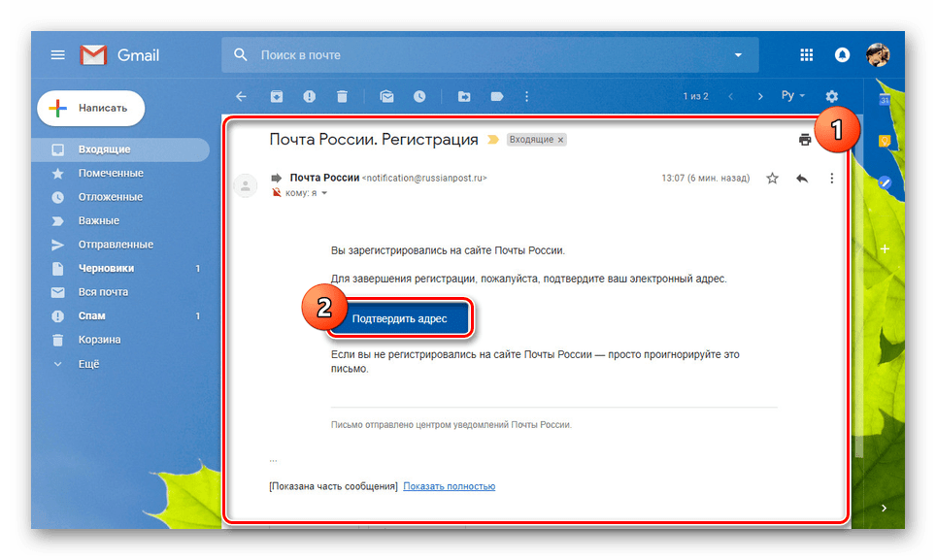936x560 pixels.
Task: Open Показать полностью link
Action: click(450, 485)
